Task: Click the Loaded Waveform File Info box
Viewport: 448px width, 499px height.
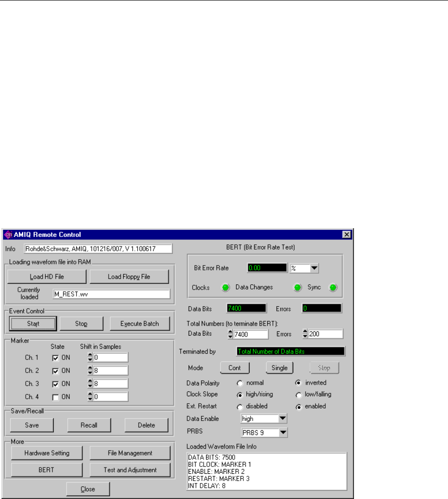Action: (267, 471)
